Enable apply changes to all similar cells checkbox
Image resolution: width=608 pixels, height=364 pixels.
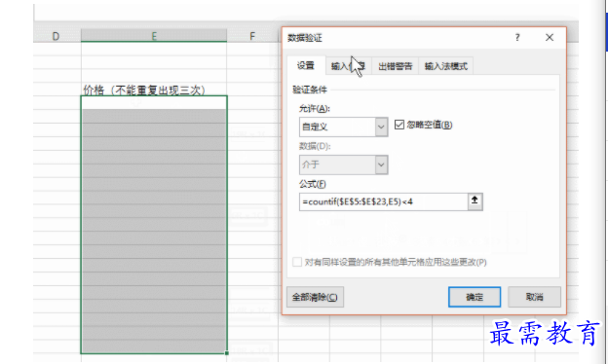click(297, 262)
